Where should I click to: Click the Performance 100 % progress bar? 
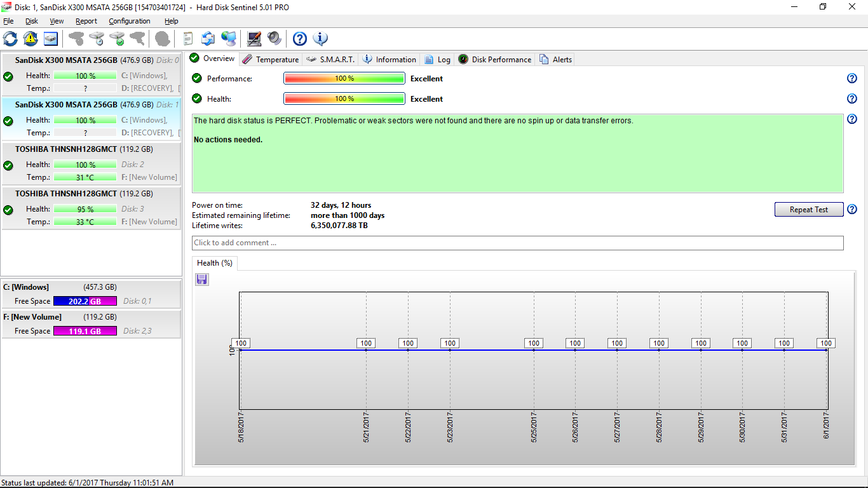point(344,78)
